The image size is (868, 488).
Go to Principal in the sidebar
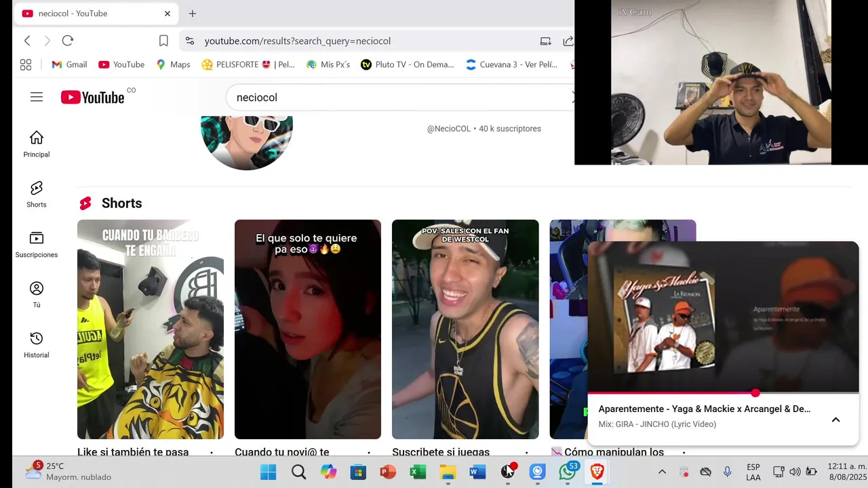[x=37, y=144]
